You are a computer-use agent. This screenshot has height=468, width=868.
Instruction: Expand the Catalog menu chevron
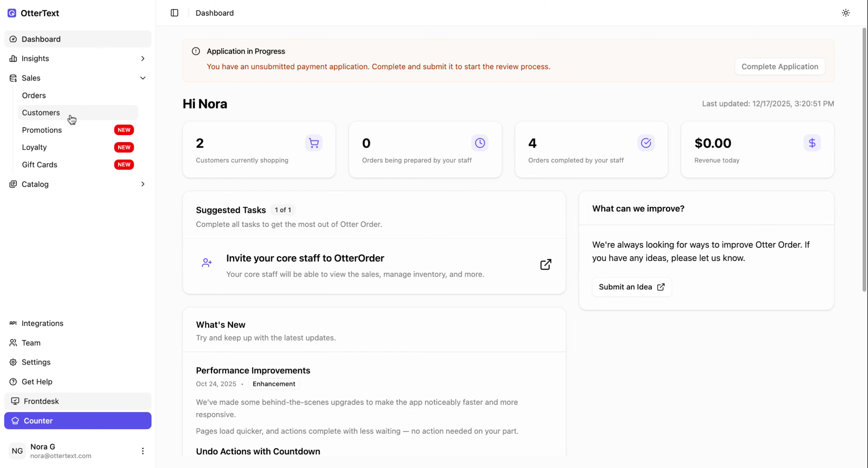pos(142,184)
